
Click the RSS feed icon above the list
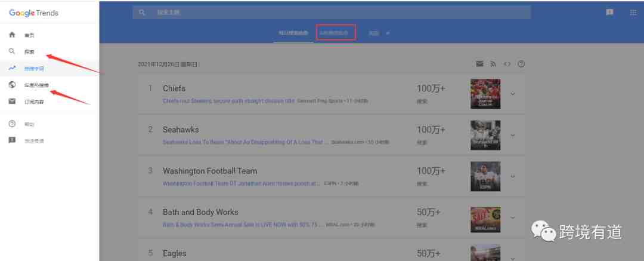493,64
